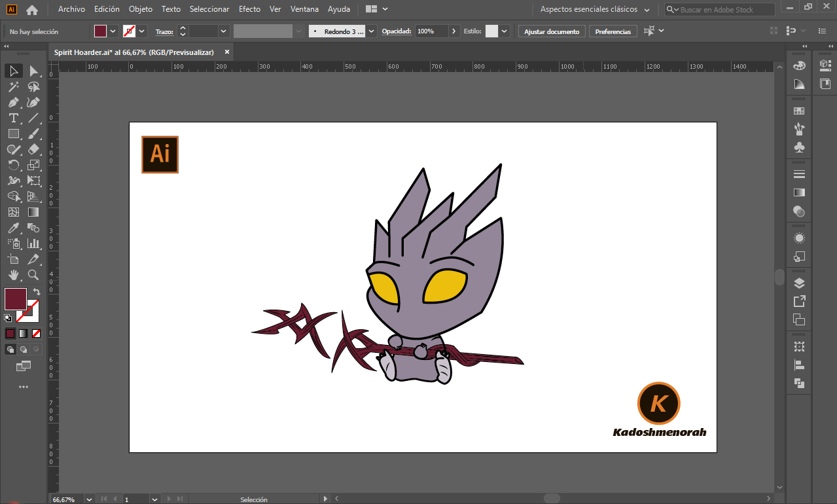Click the Trazo stroke label link
This screenshot has height=504, width=837.
[x=164, y=31]
